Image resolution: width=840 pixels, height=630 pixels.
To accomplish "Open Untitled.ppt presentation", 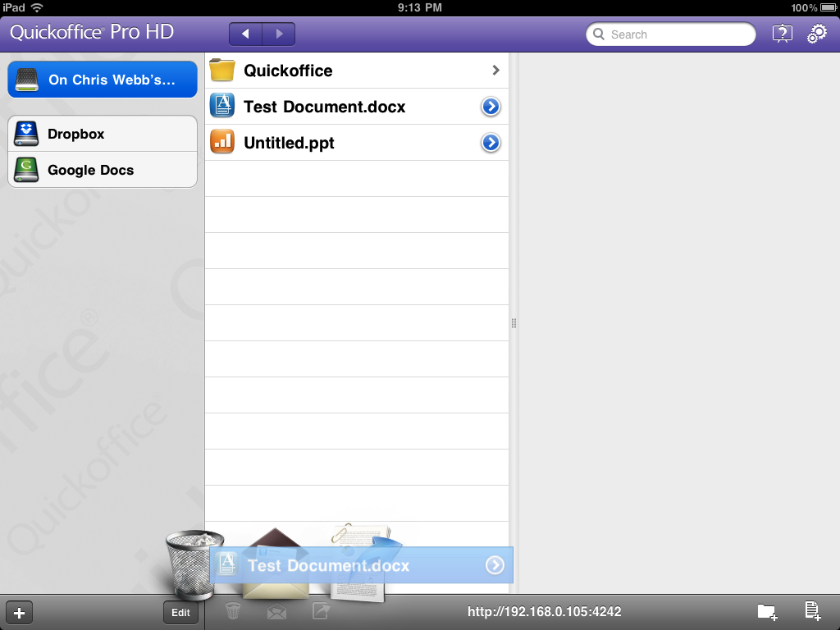I will [356, 143].
